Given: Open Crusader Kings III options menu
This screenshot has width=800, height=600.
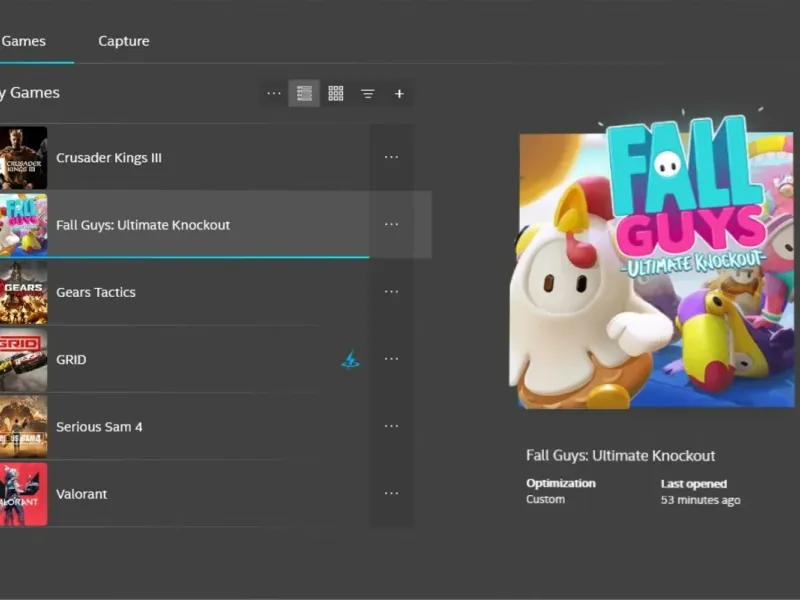Looking at the screenshot, I should click(391, 157).
